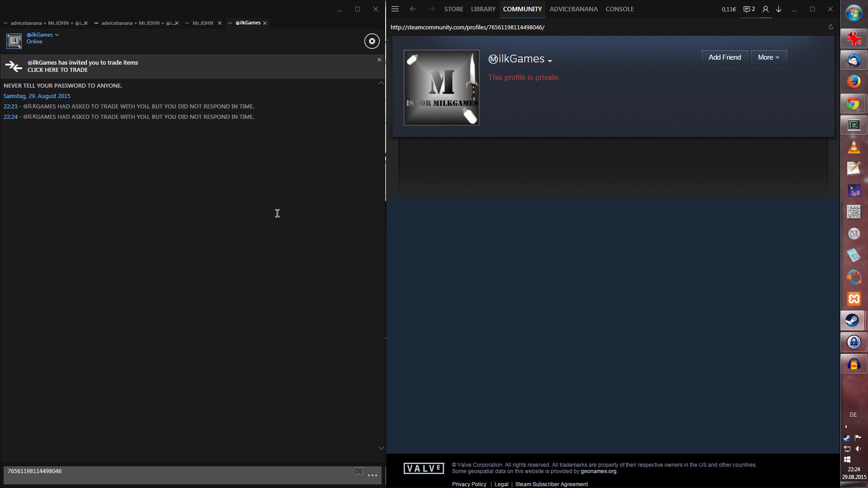Screen dimensions: 868x488
Task: Go back with the left arrow
Action: [413, 9]
